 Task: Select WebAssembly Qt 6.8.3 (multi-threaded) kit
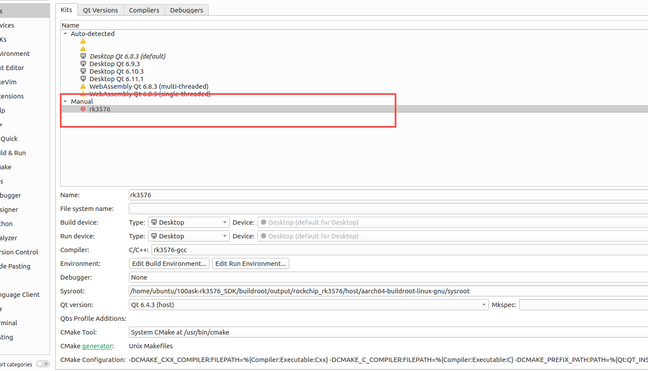[149, 86]
